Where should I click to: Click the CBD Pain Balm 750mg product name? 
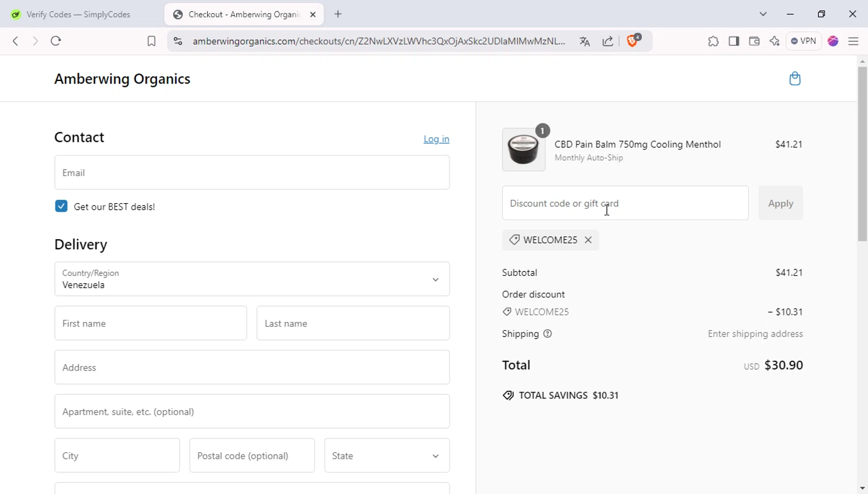[638, 144]
